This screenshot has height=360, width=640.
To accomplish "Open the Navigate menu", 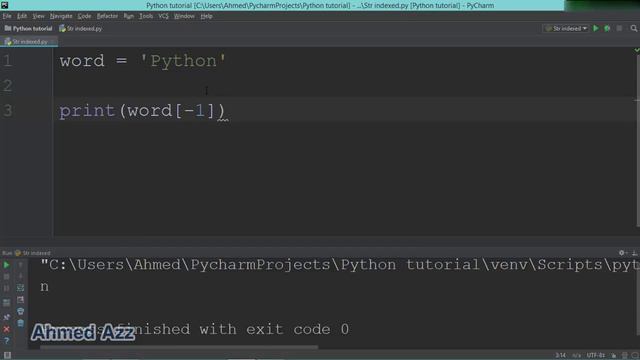I will [61, 16].
